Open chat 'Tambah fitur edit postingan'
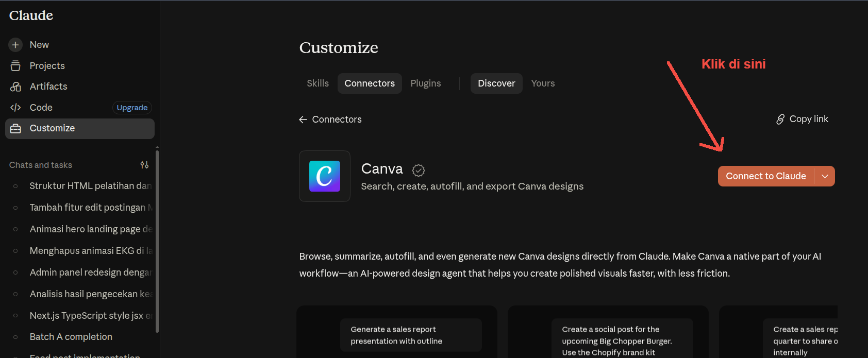Image resolution: width=868 pixels, height=358 pixels. tap(80, 208)
